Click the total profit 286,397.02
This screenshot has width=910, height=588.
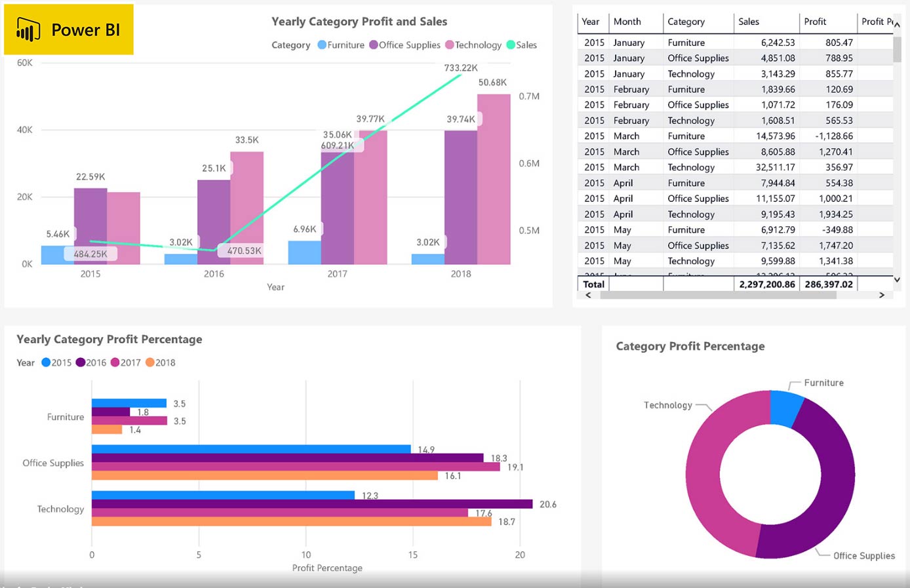tap(829, 284)
